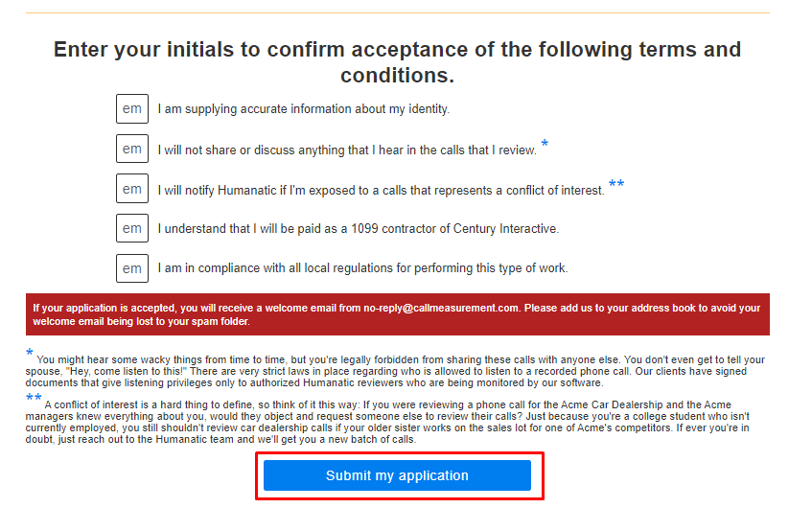Click double asterisk marker starting the second footnote
This screenshot has width=812, height=508.
[x=34, y=398]
